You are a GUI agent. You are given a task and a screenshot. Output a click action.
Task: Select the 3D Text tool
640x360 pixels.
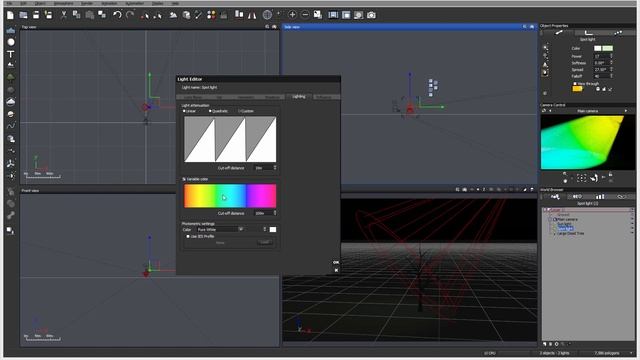click(x=11, y=54)
